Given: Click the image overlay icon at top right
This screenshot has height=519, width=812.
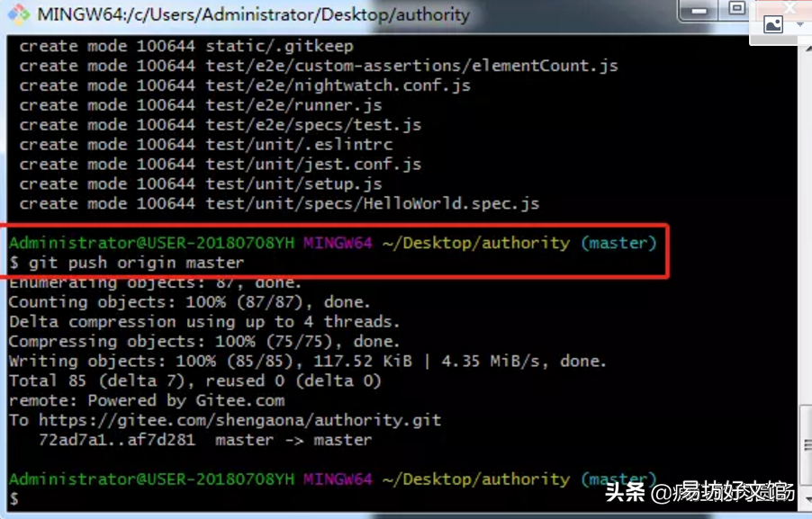Looking at the screenshot, I should (772, 24).
